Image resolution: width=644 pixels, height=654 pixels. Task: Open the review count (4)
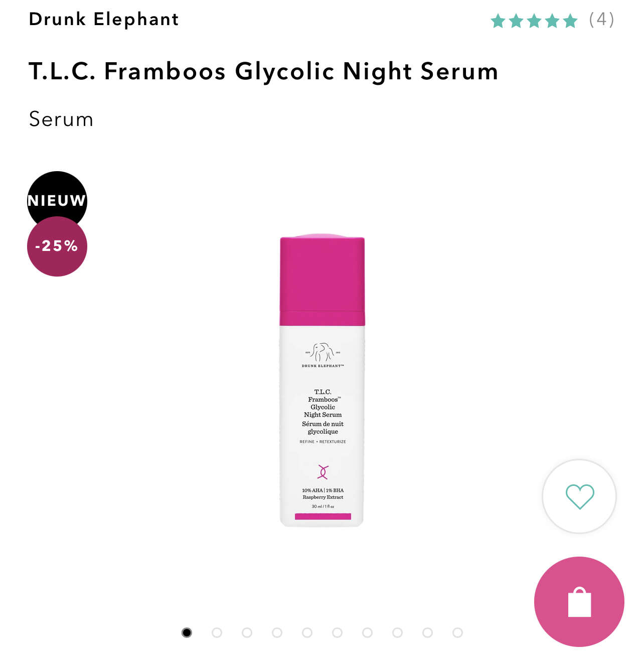601,20
